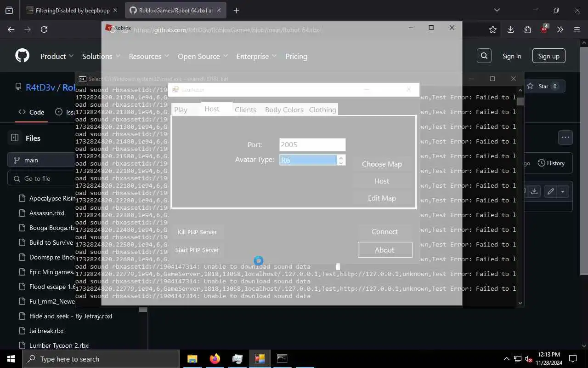This screenshot has height=368, width=588.
Task: List all tabs dropdown arrow
Action: [497, 10]
